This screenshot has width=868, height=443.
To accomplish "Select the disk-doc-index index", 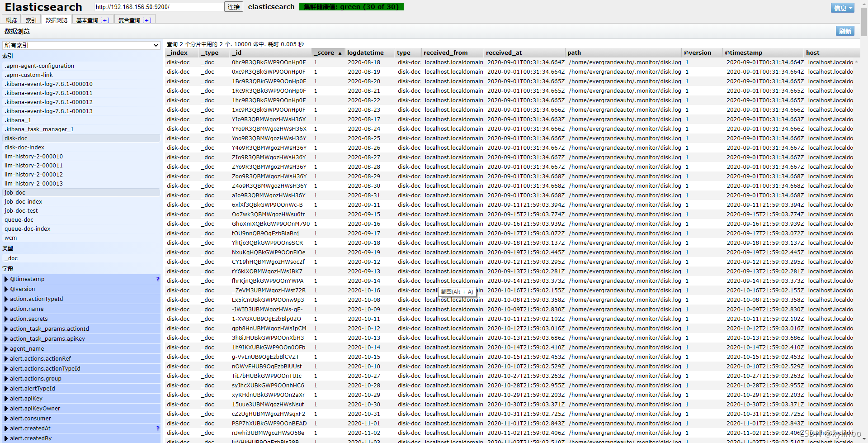I will click(81, 147).
